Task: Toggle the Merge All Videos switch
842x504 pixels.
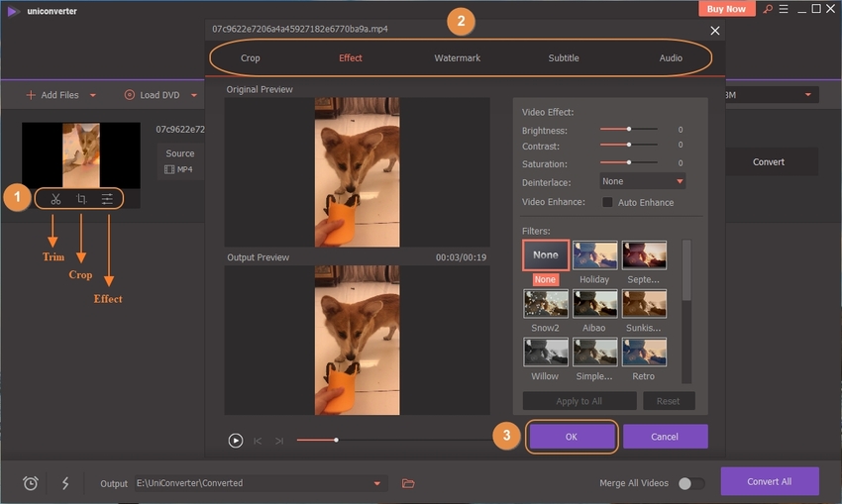Action: pyautogui.click(x=690, y=483)
